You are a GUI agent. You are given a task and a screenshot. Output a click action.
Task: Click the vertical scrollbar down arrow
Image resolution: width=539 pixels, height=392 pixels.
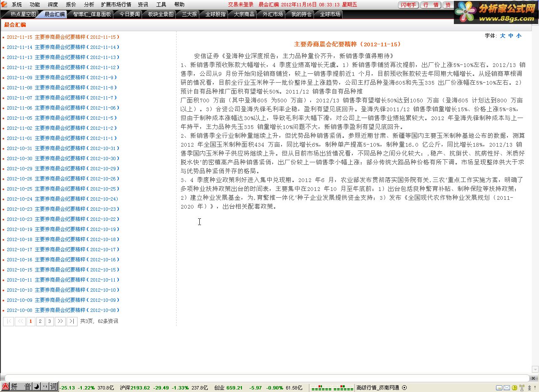click(535, 369)
